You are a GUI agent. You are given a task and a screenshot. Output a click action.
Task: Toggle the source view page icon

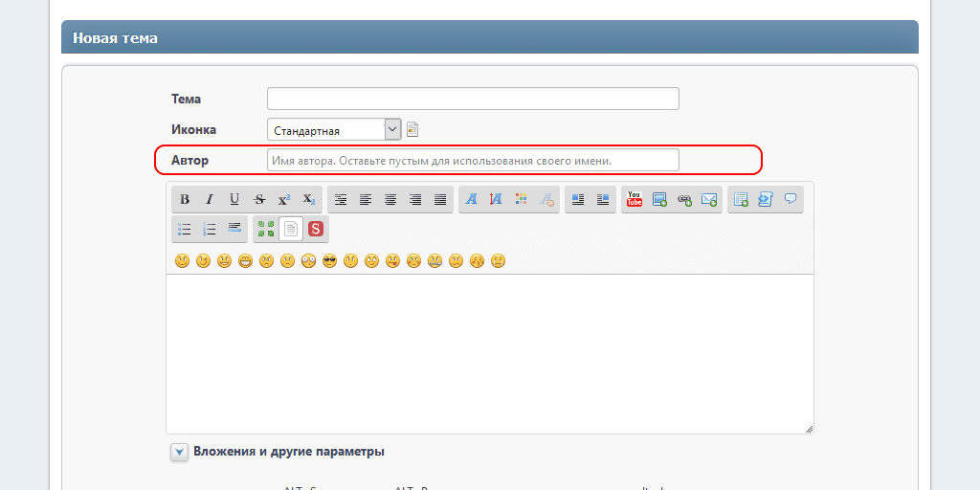click(291, 229)
